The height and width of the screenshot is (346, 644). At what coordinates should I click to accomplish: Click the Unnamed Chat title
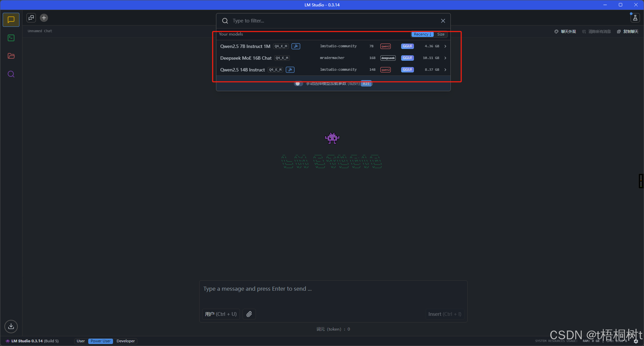point(40,31)
